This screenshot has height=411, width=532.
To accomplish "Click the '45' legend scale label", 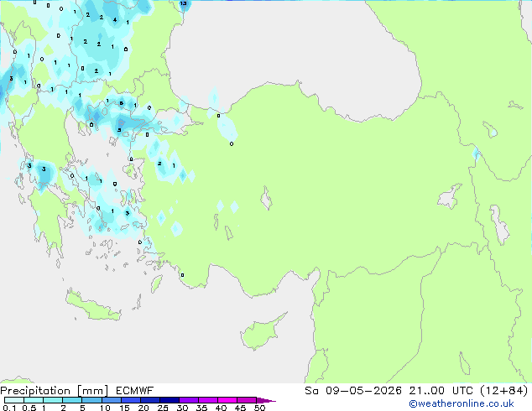I will tap(240, 408).
